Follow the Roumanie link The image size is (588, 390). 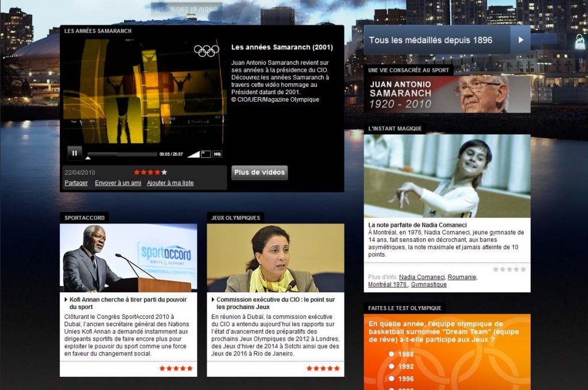462,277
